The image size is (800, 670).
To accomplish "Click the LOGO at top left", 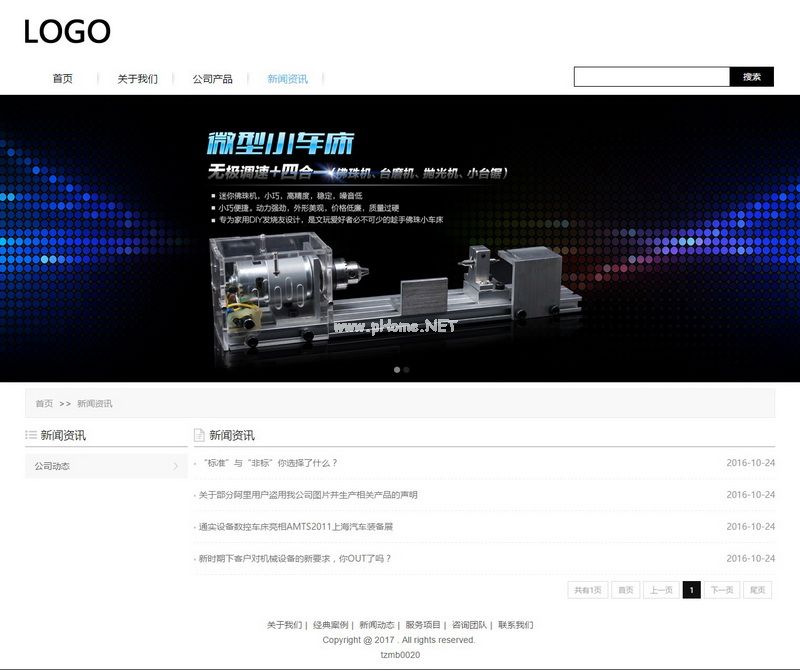I will click(x=67, y=32).
